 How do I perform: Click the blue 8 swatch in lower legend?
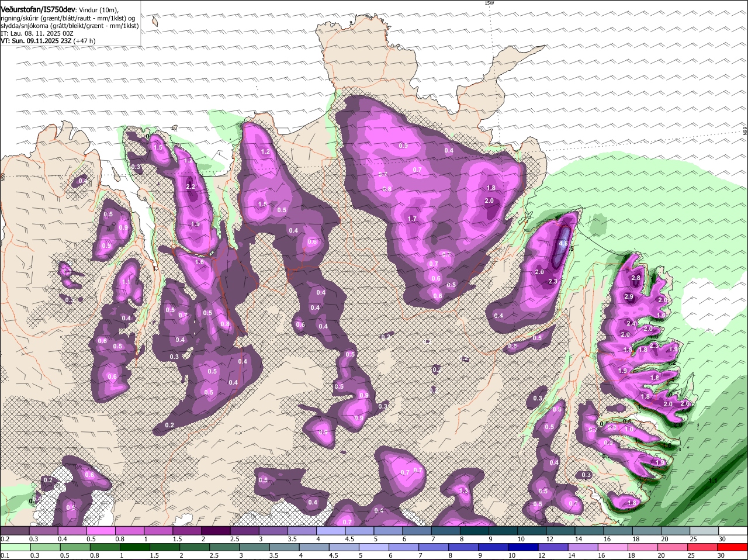(465, 547)
